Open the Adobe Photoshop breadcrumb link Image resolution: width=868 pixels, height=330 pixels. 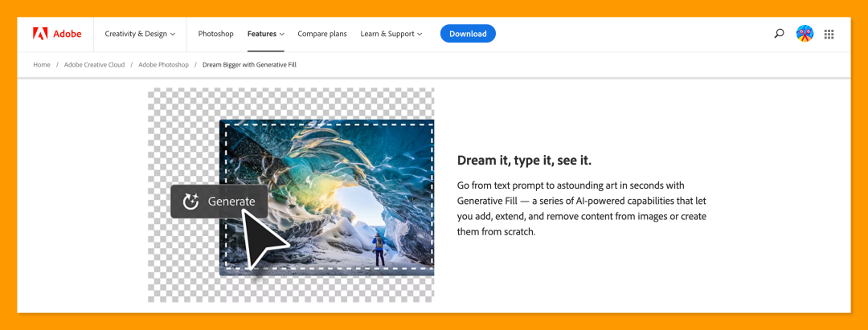pos(163,65)
